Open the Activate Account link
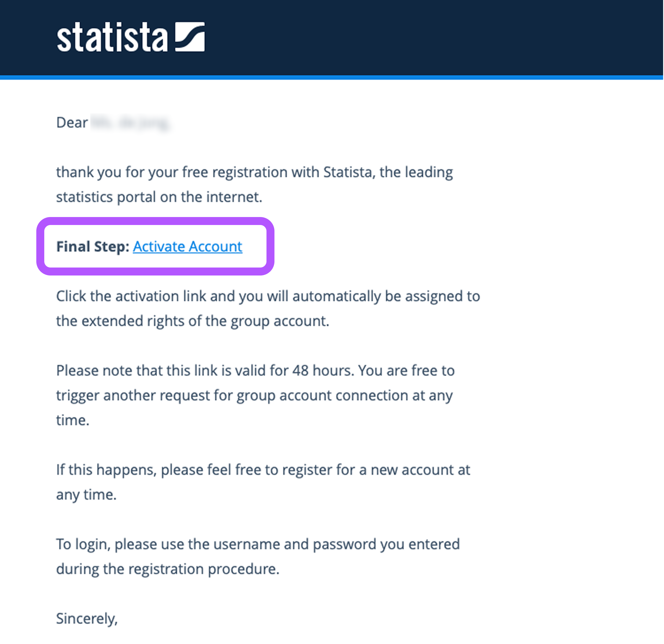This screenshot has height=644, width=664. click(x=187, y=247)
